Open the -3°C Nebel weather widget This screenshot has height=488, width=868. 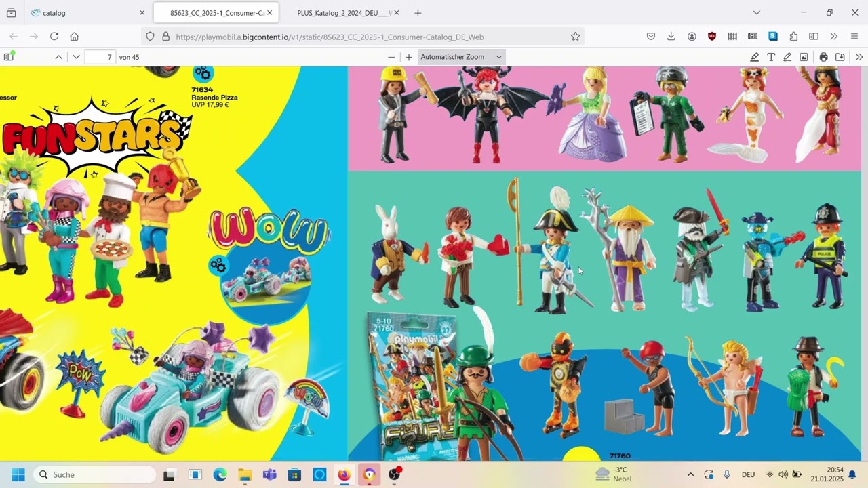[614, 474]
